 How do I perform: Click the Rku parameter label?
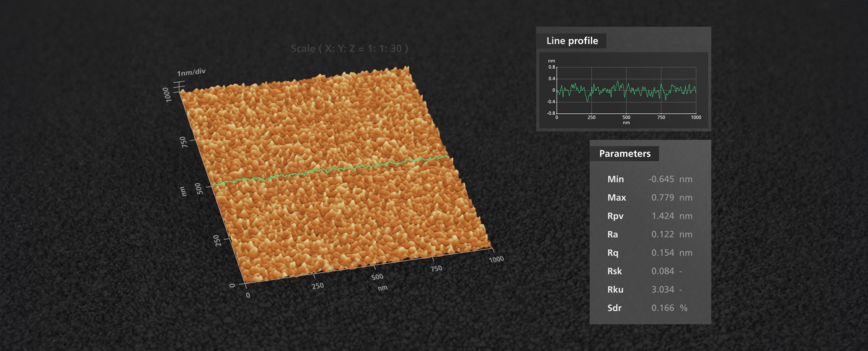[615, 289]
